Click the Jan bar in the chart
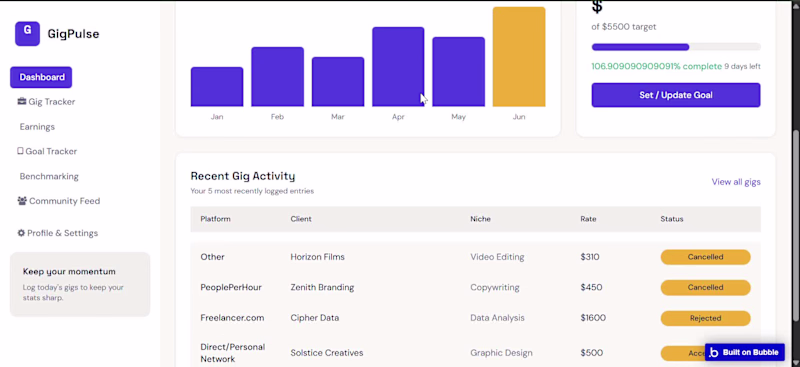Viewport: 800px width, 367px height. [x=217, y=87]
